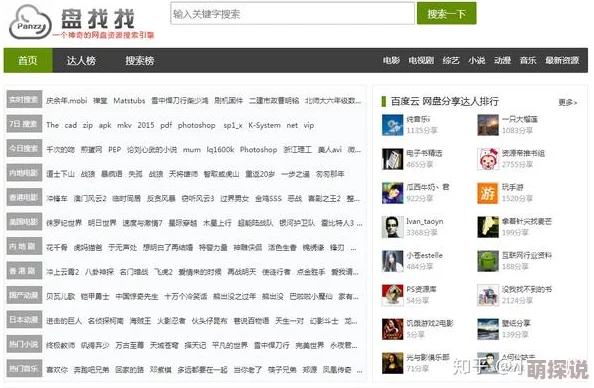Open the 壁纸分享 landscape avatar
This screenshot has width=594, height=388.
488,329
